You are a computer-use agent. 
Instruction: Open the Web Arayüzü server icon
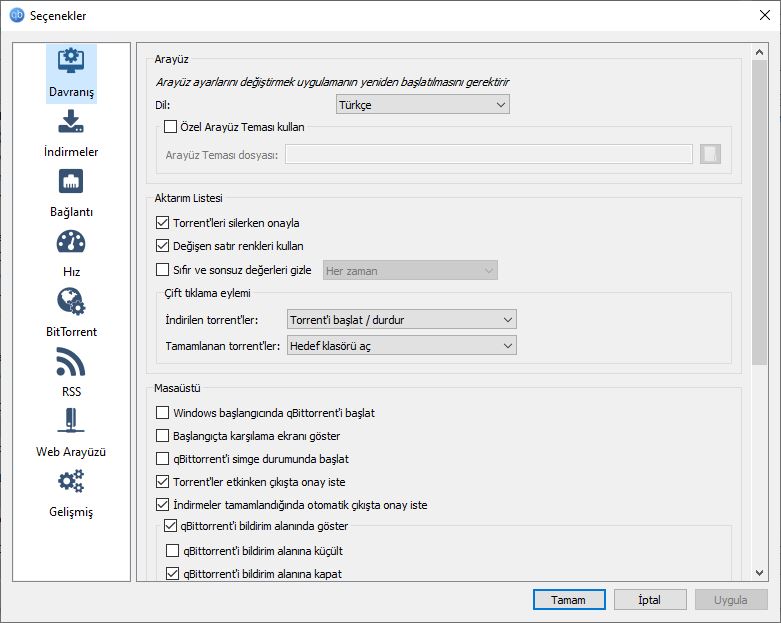coord(71,421)
